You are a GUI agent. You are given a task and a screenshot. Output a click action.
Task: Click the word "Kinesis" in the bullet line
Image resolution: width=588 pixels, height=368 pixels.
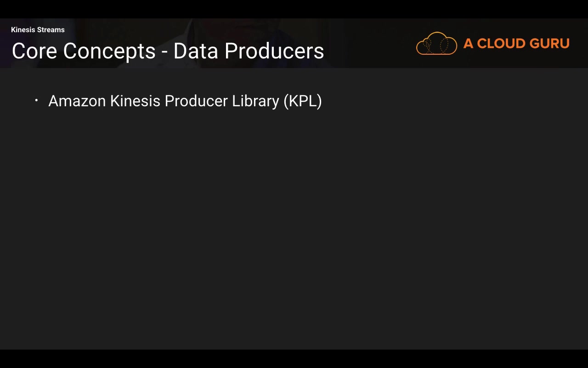point(135,101)
